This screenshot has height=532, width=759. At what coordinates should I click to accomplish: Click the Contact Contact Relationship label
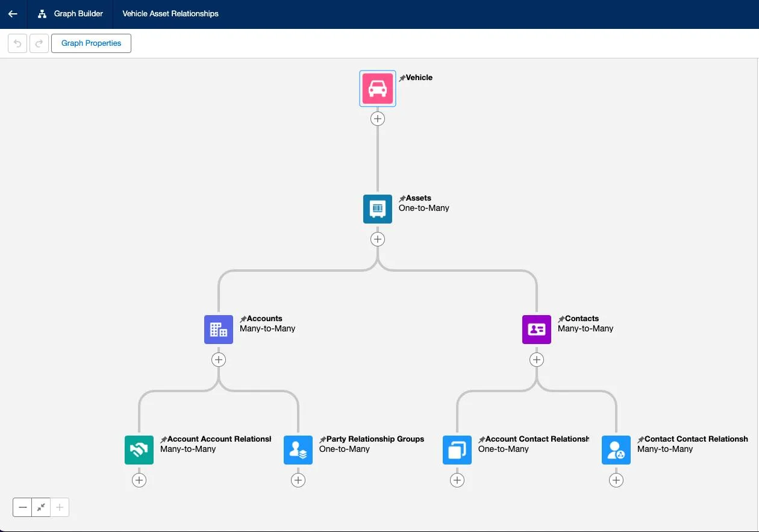pyautogui.click(x=696, y=439)
